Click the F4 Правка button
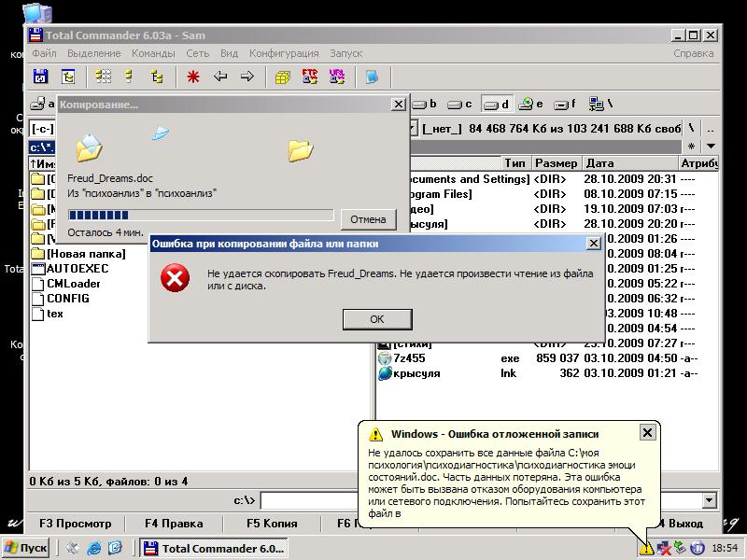This screenshot has width=747, height=560. 174,524
